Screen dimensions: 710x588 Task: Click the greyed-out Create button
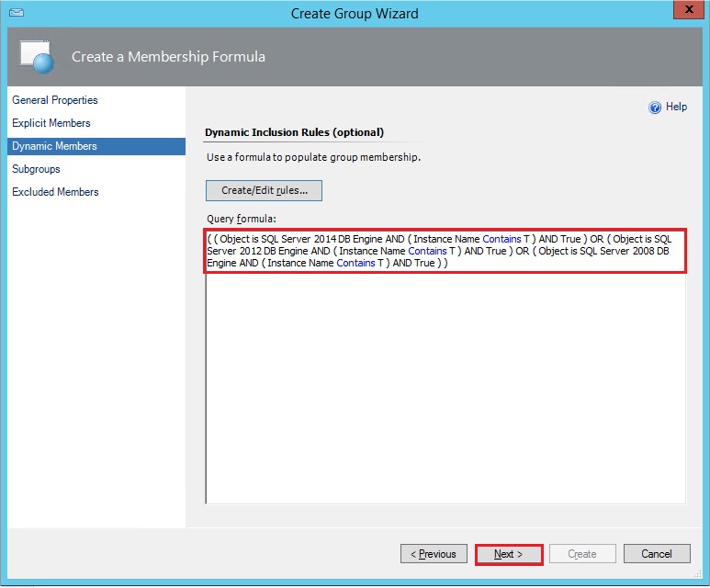coord(582,554)
